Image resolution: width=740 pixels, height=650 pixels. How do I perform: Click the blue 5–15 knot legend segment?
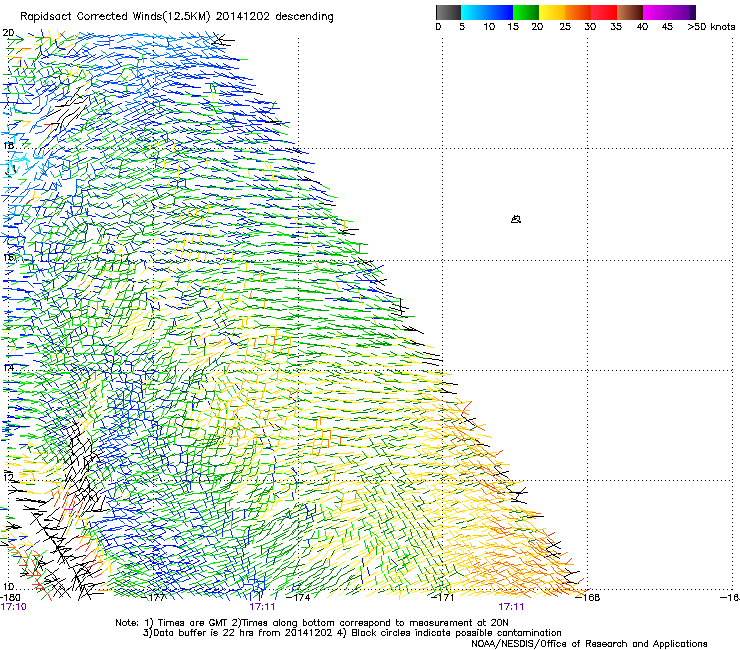point(487,12)
